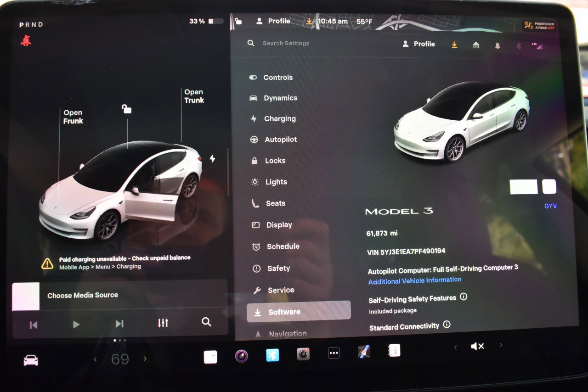Open Additional Vehicle Information link
Image resolution: width=588 pixels, height=392 pixels.
(415, 280)
